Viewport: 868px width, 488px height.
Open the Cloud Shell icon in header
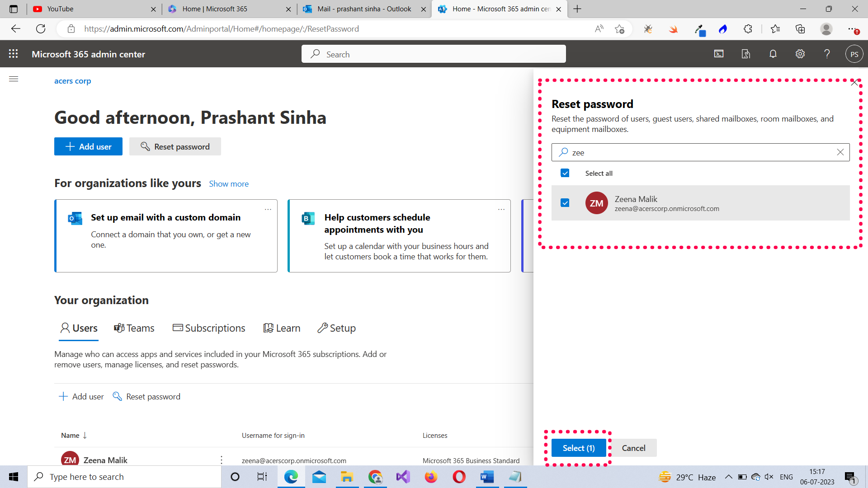[x=719, y=54]
